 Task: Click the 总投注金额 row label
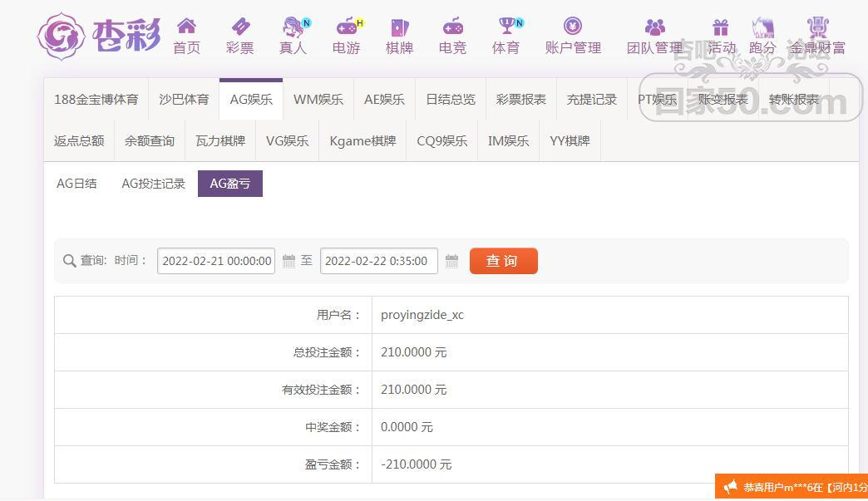(x=327, y=352)
